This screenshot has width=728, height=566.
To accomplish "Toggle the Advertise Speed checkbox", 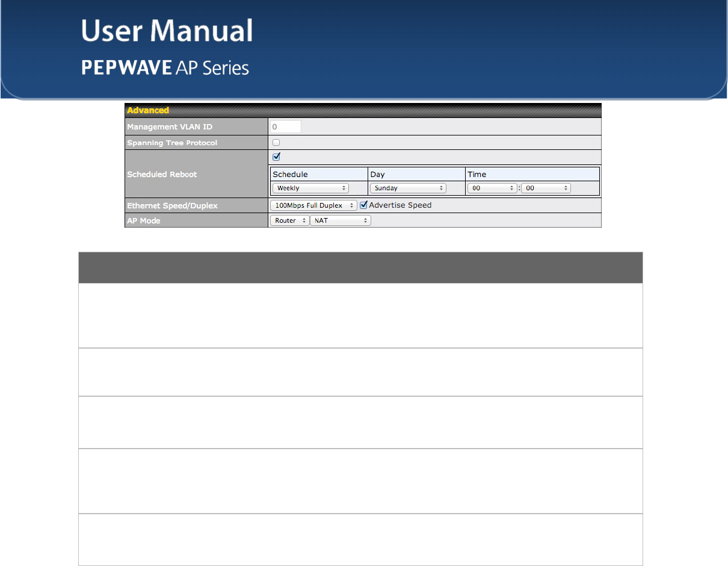I will click(363, 205).
